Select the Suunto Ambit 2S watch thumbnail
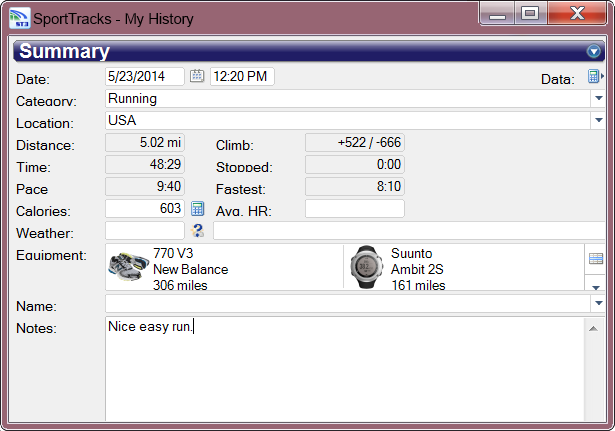 pos(366,267)
